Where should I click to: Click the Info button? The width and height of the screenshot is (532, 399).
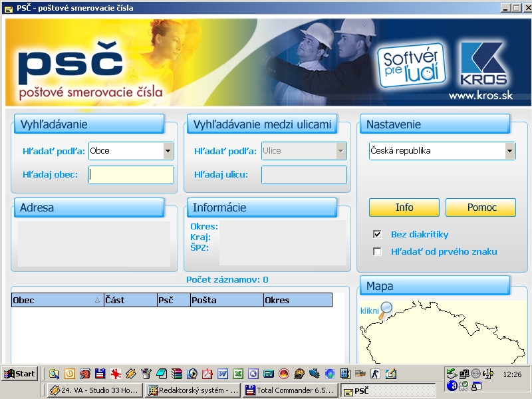404,207
